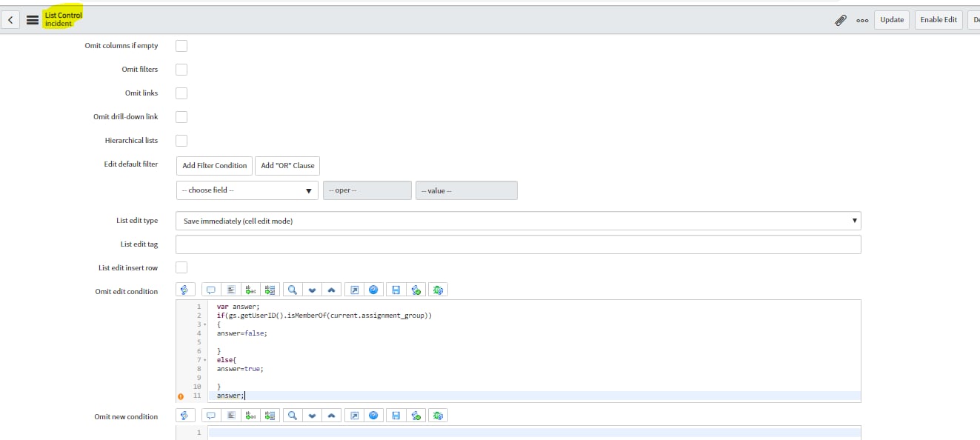
Task: Toggle syntax editor for Omit new condition
Action: [x=185, y=416]
